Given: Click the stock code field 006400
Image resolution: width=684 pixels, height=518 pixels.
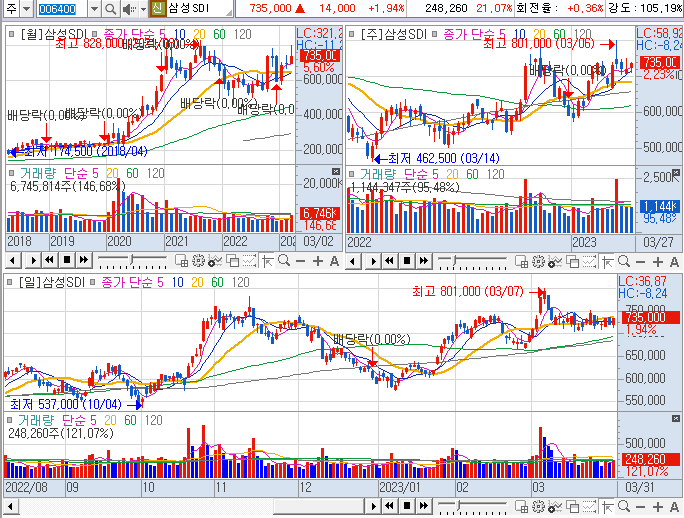Looking at the screenshot, I should pos(62,8).
